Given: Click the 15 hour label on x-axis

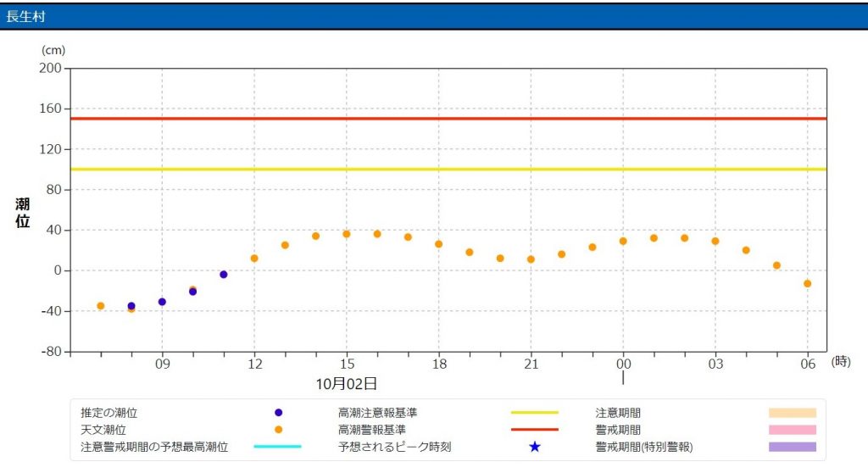Looking at the screenshot, I should coord(347,364).
